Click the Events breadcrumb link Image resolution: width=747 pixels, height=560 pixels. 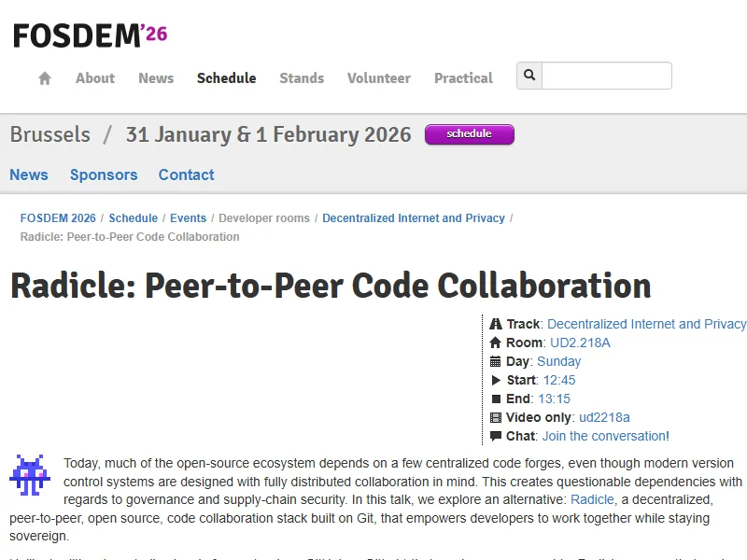[188, 218]
